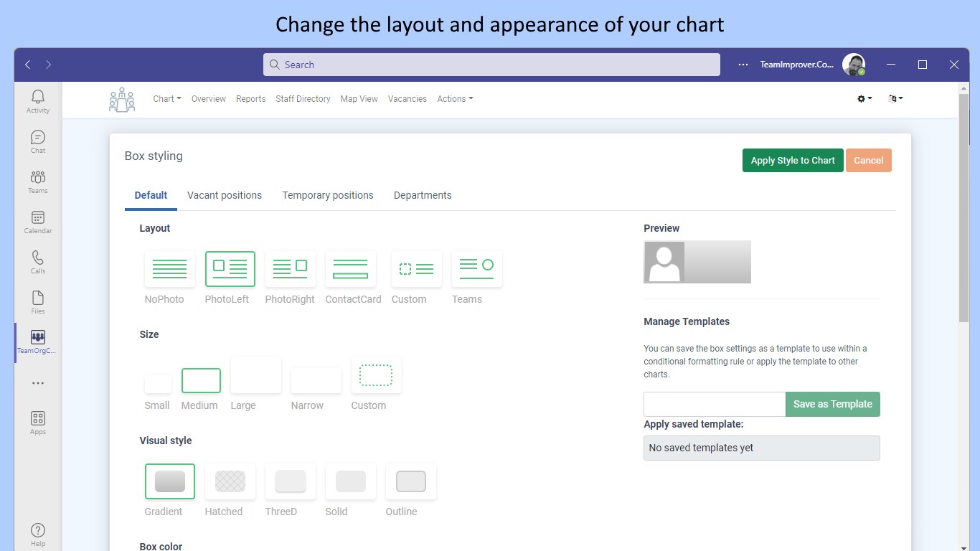Choose the PhotoRight layout icon
The image size is (980, 551).
(291, 269)
